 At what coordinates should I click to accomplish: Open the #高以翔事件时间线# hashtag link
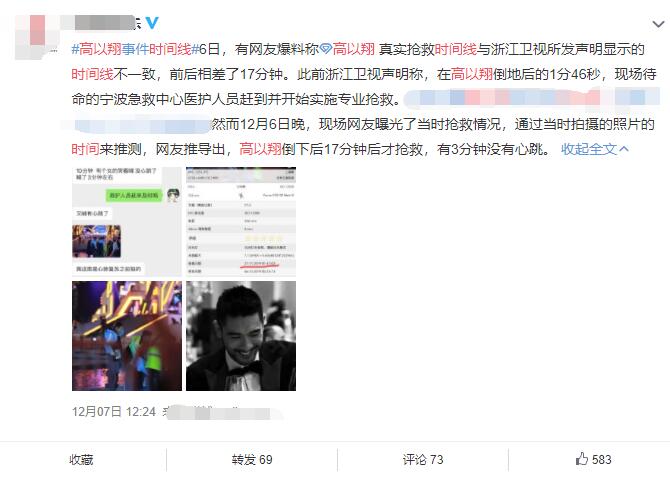[x=135, y=50]
